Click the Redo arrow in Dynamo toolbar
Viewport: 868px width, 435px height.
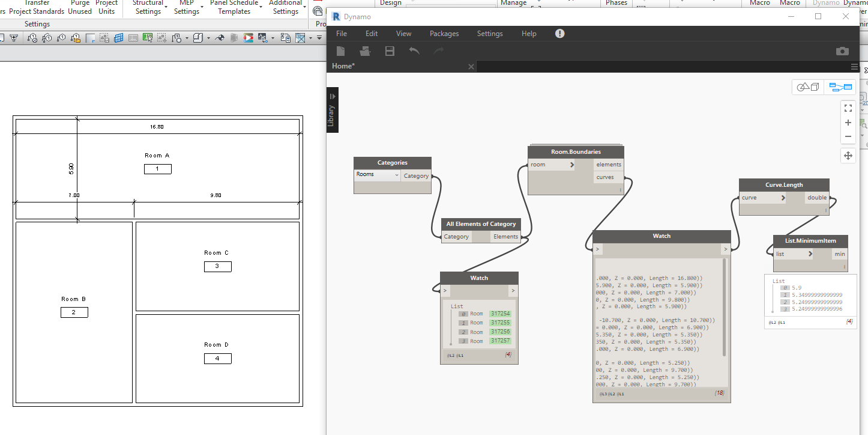pyautogui.click(x=439, y=51)
